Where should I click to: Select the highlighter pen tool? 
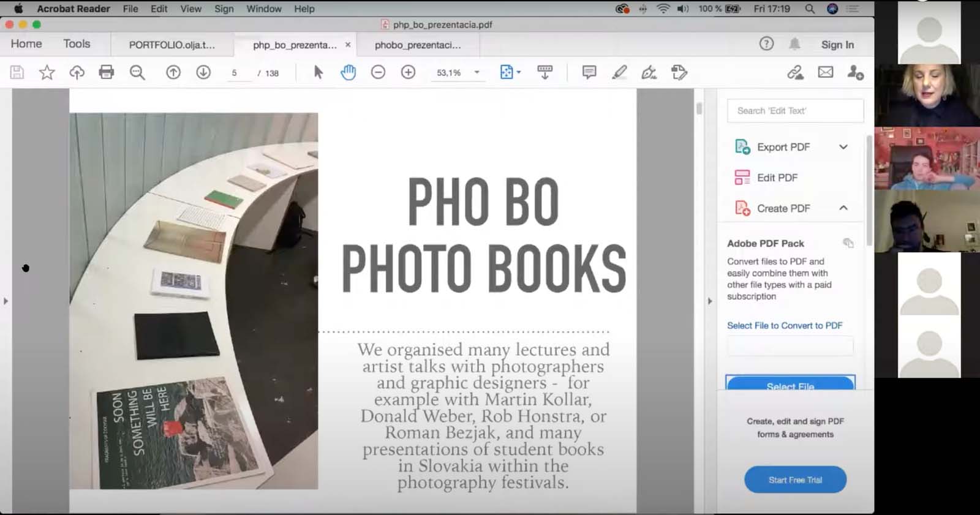click(x=619, y=72)
